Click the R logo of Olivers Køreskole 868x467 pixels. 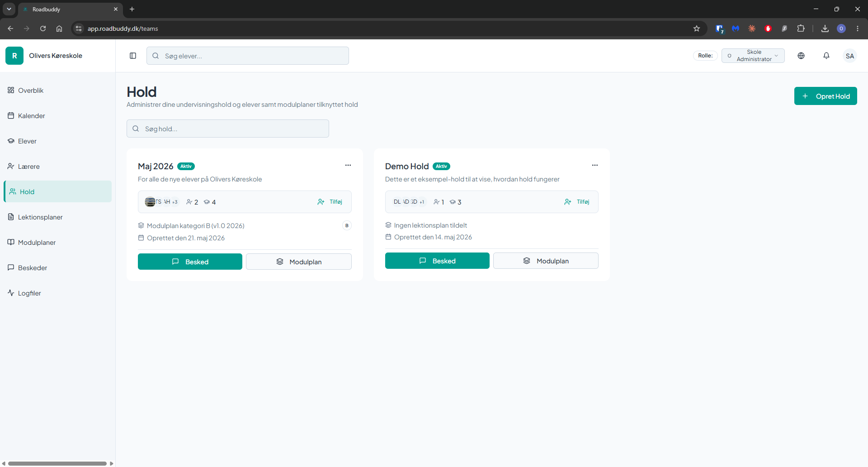point(14,56)
